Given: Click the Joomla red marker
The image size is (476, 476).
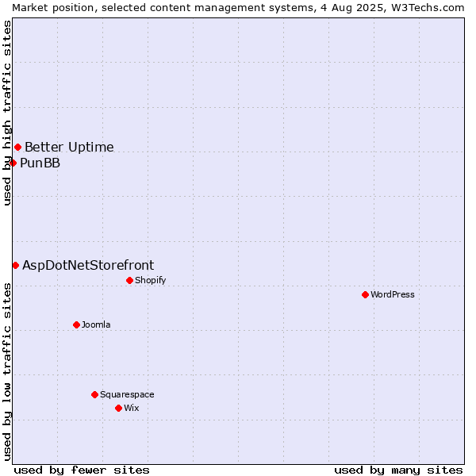Looking at the screenshot, I should click(x=76, y=324).
